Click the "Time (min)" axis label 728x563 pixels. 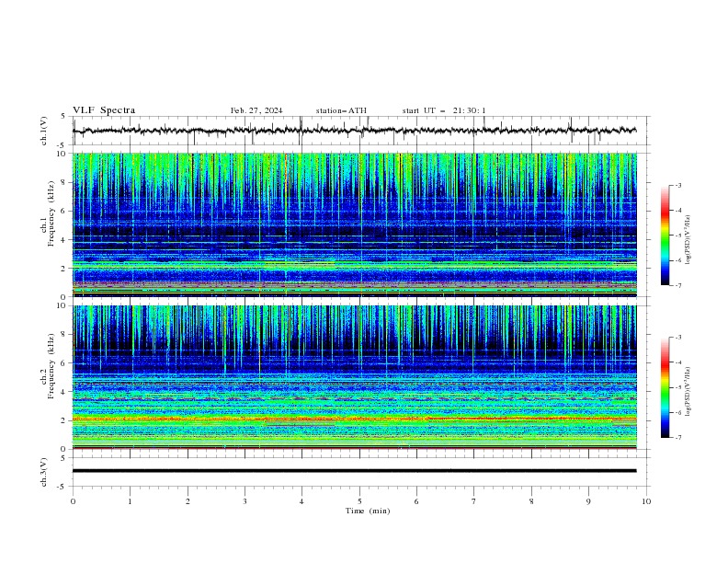[368, 511]
